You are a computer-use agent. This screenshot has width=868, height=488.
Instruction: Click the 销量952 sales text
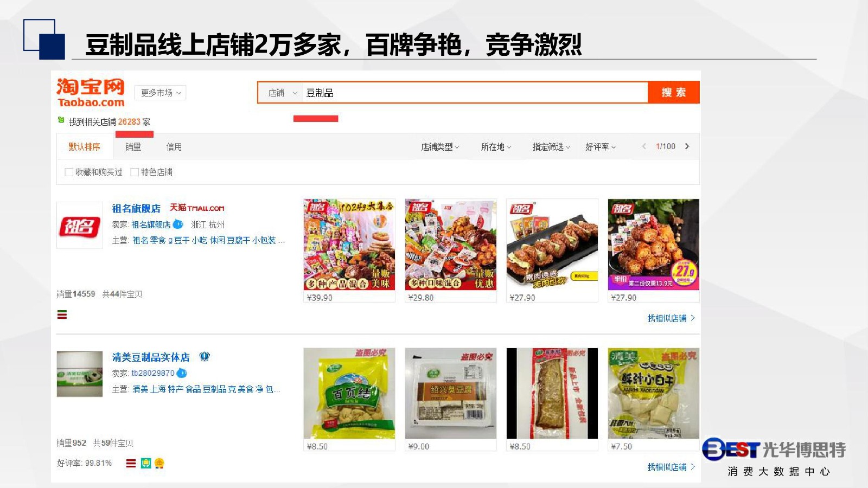pyautogui.click(x=72, y=443)
